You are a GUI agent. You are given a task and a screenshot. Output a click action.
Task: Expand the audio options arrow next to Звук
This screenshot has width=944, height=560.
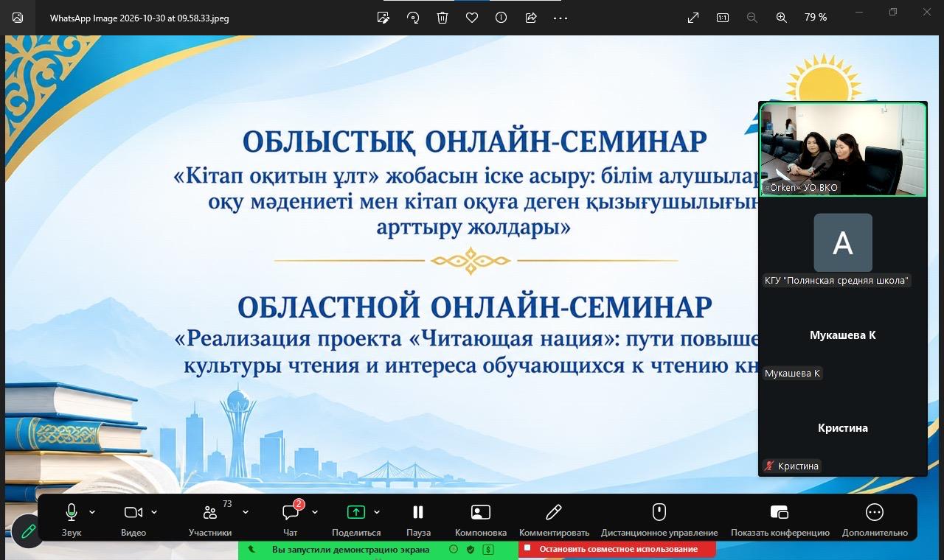point(92,512)
